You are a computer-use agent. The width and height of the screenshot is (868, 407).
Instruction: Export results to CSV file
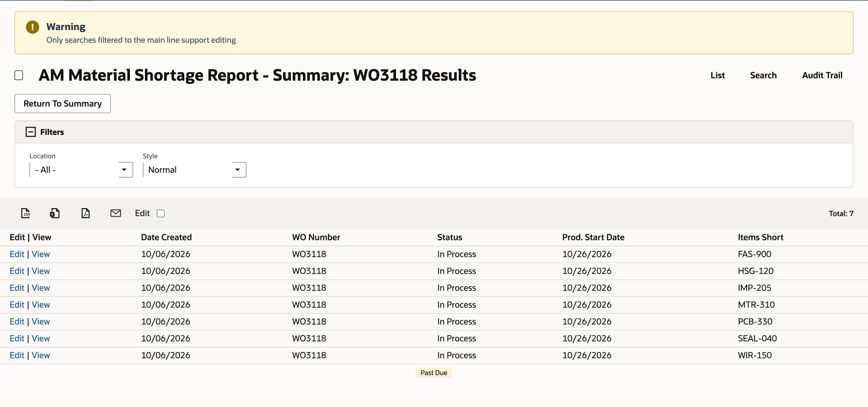[26, 213]
